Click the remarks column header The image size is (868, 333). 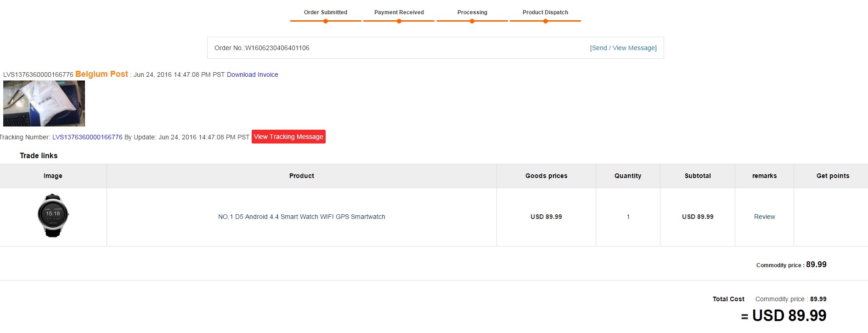(764, 176)
